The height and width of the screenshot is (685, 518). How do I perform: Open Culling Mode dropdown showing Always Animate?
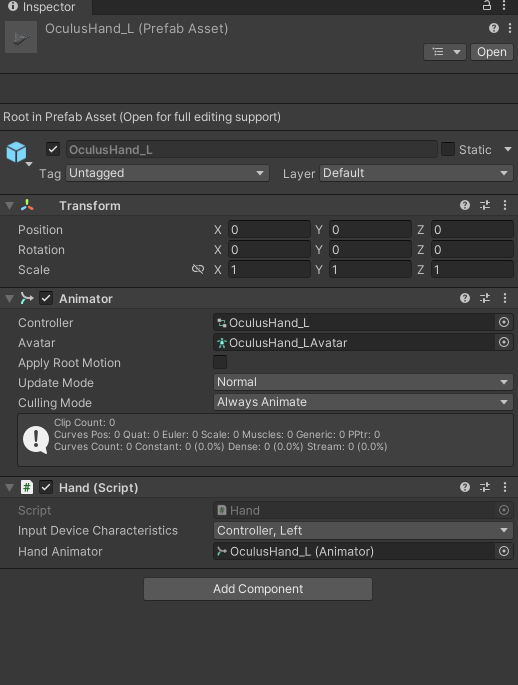point(363,402)
